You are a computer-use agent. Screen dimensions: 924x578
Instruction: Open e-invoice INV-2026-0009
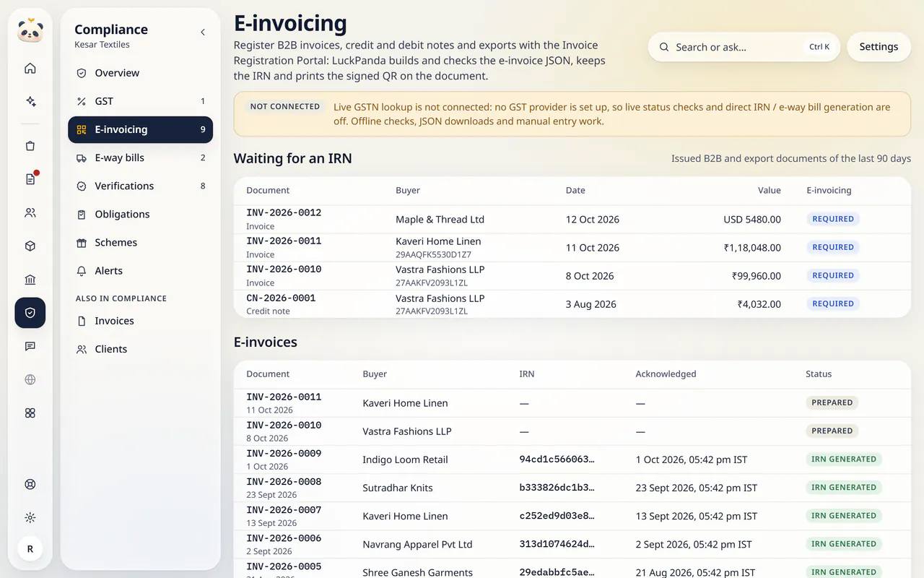[284, 454]
